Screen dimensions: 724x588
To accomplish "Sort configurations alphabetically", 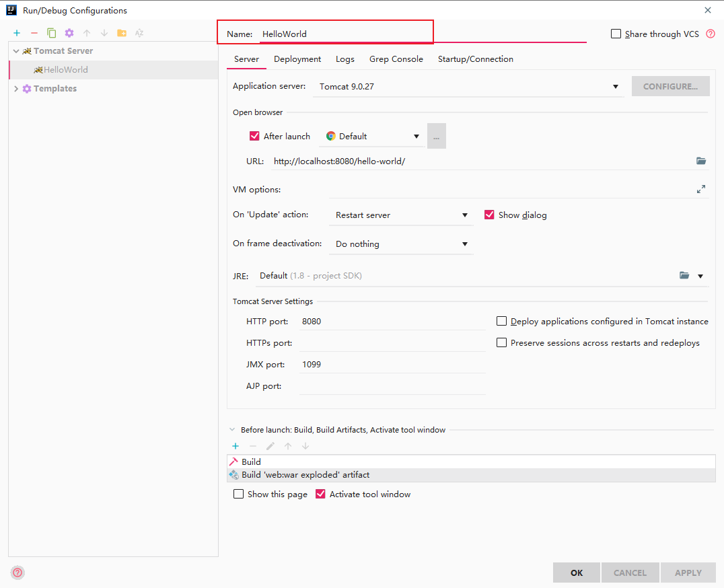I will (x=139, y=33).
